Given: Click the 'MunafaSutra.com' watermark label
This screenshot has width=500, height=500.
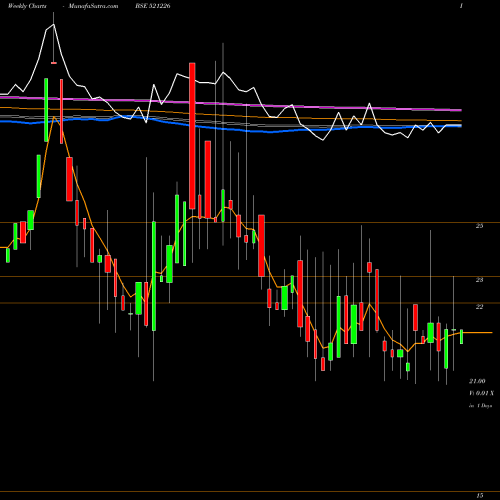Looking at the screenshot, I should pos(93,6).
